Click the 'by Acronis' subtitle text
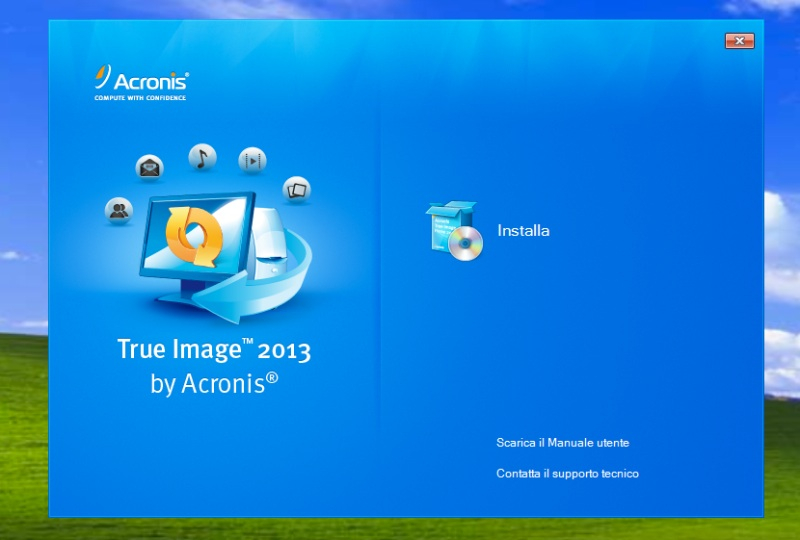 (213, 383)
